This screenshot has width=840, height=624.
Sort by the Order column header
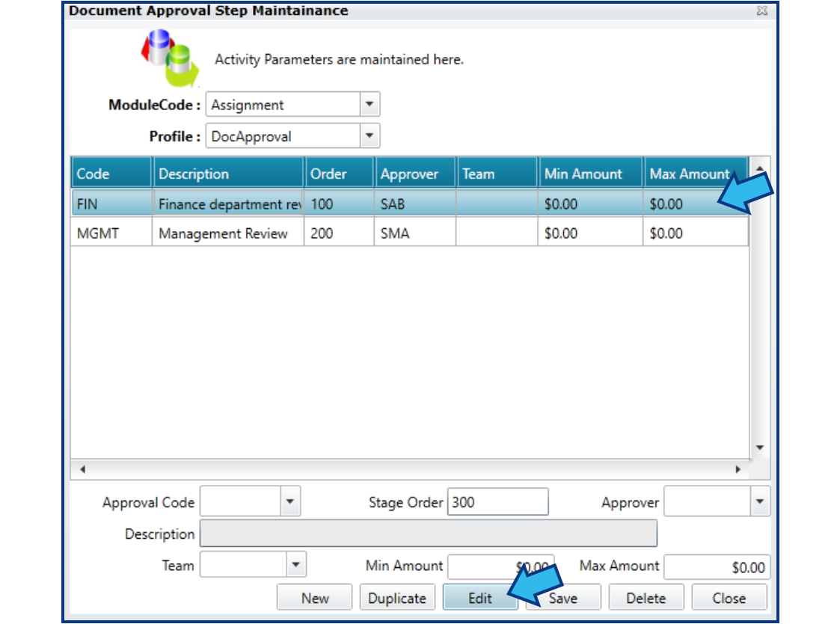pyautogui.click(x=339, y=174)
